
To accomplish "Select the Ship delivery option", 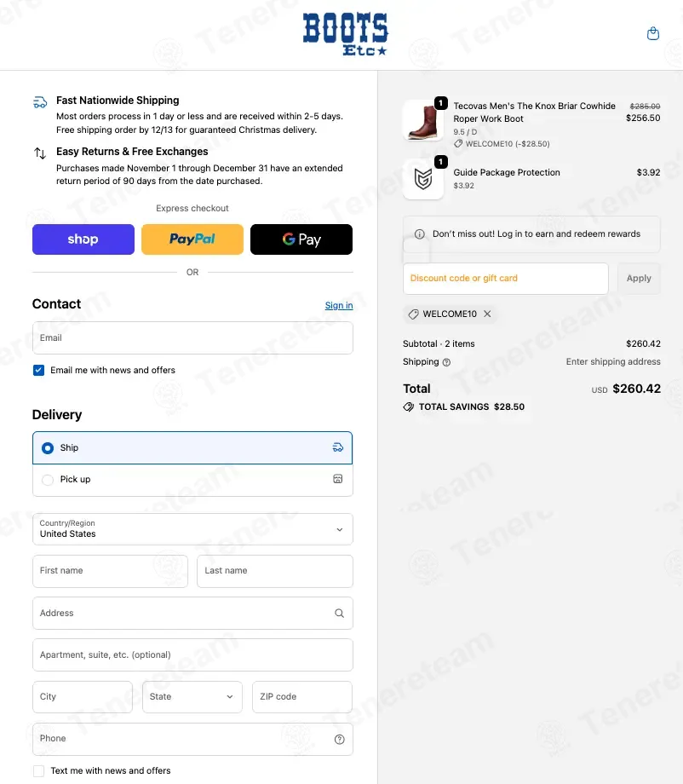I will click(48, 448).
